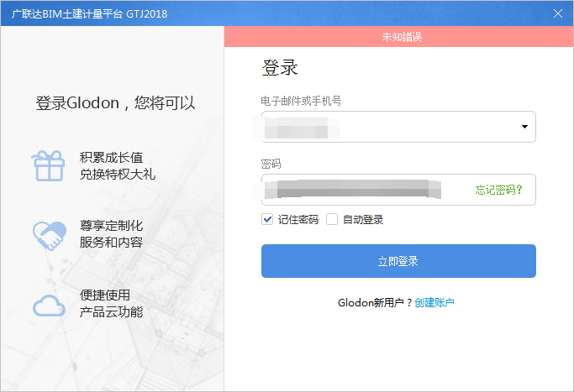The image size is (574, 392).
Task: Click the handshake heart icon
Action: (x=50, y=236)
